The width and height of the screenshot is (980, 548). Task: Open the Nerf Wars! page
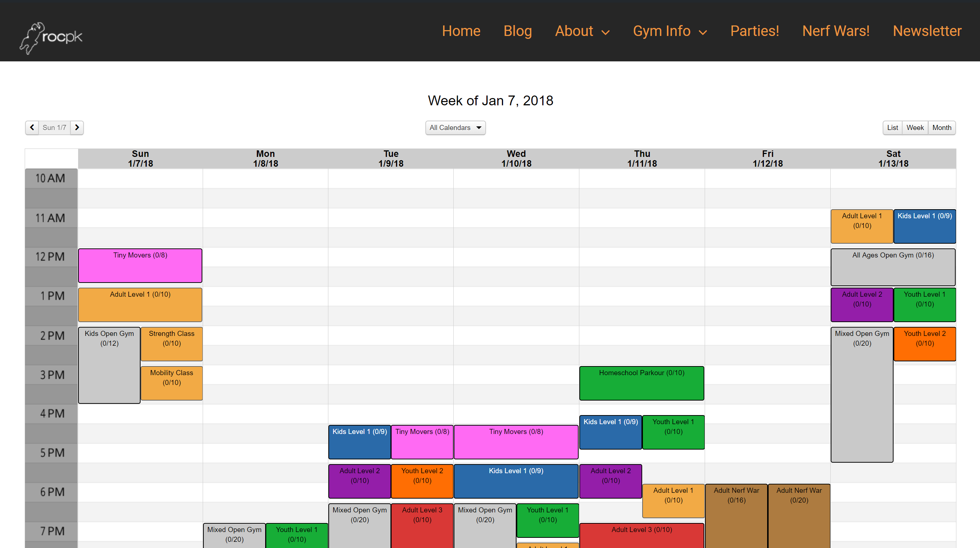835,31
